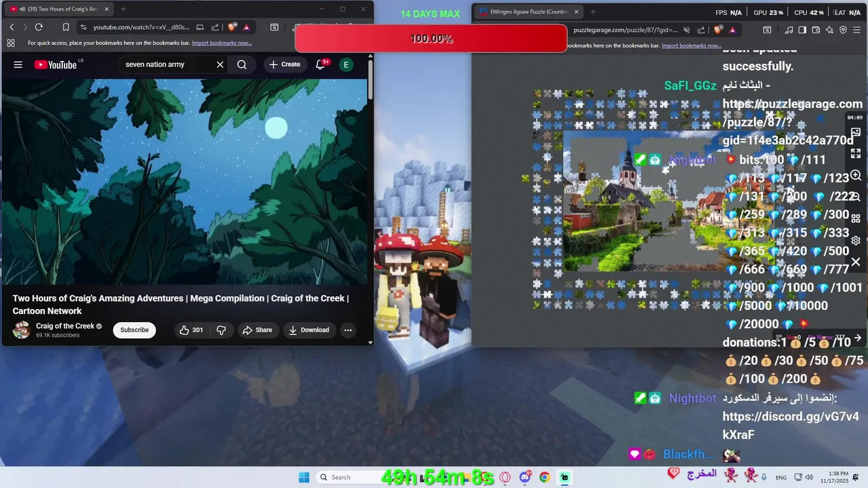Open more actions for the video

coord(348,330)
